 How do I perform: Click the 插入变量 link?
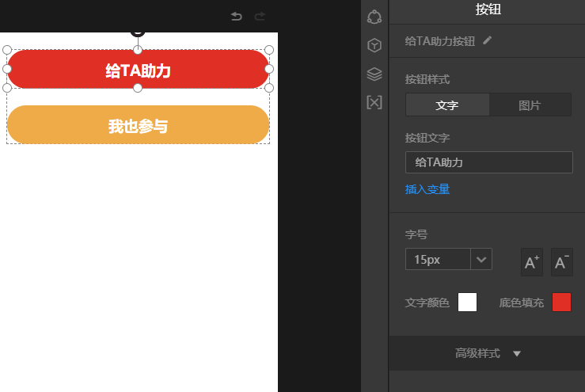(427, 189)
